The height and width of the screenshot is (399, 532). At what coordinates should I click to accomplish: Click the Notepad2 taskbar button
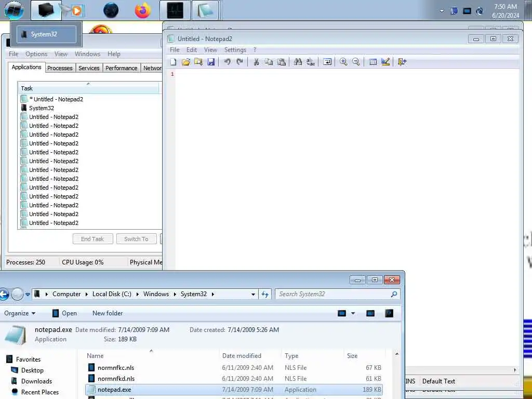pyautogui.click(x=206, y=10)
